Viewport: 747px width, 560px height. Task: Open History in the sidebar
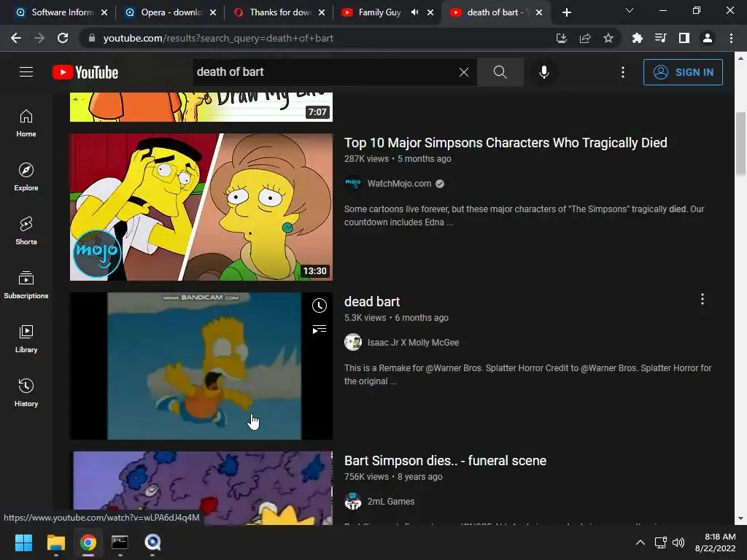click(26, 393)
